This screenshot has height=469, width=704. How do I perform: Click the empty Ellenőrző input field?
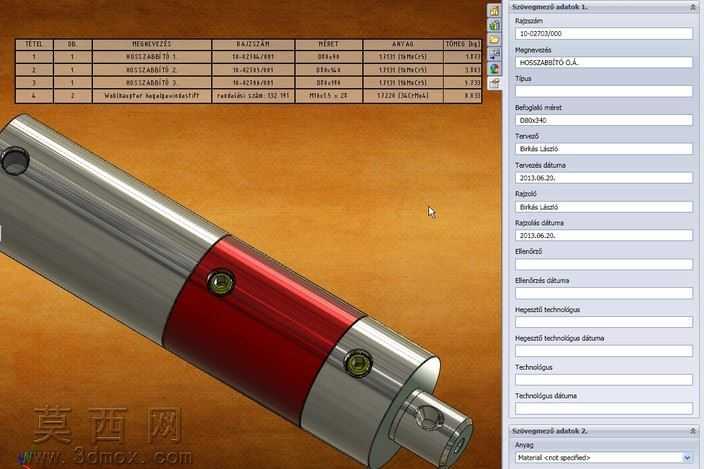(x=603, y=264)
